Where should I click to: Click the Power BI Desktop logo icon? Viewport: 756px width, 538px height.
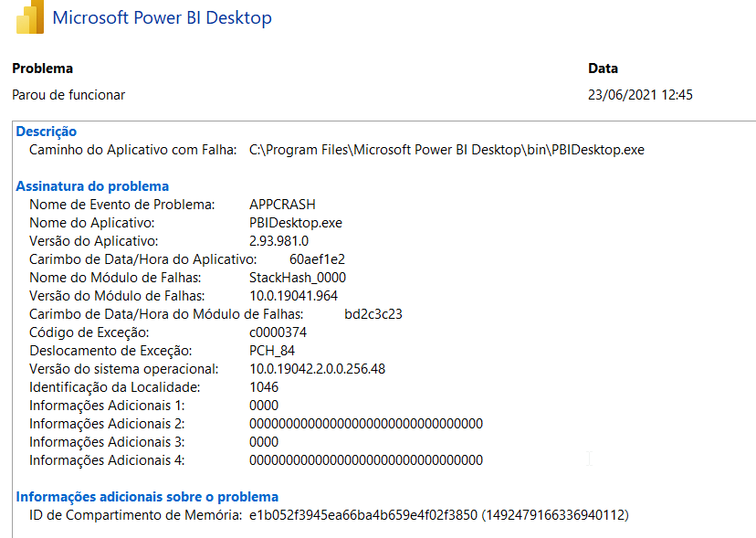click(30, 16)
